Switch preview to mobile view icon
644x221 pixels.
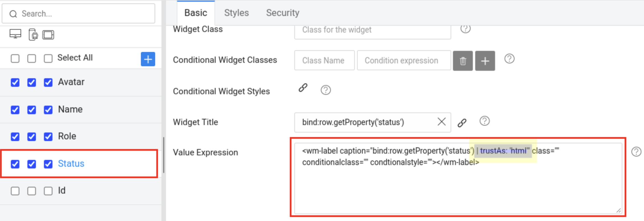(x=33, y=34)
